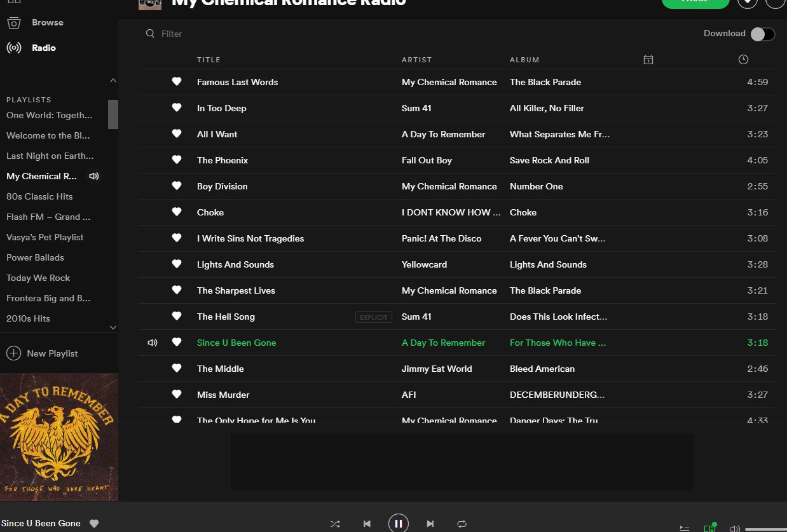Click the heart next to The Phoenix
The height and width of the screenshot is (532, 787).
(177, 160)
